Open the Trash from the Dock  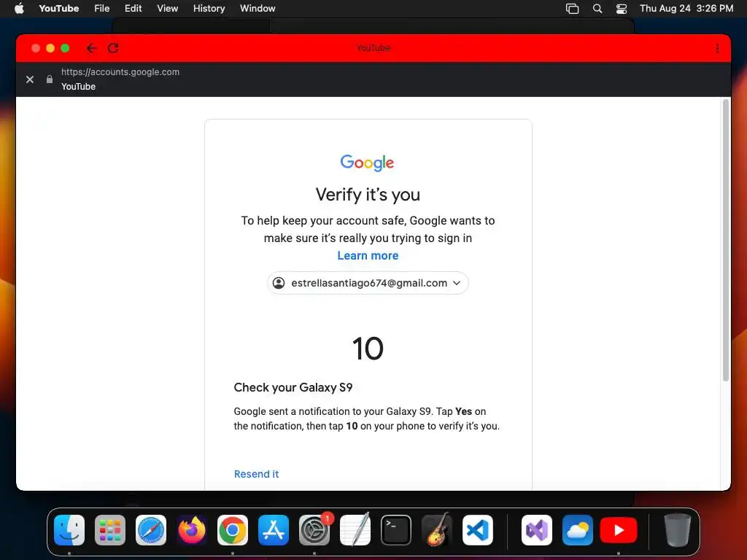pos(678,530)
